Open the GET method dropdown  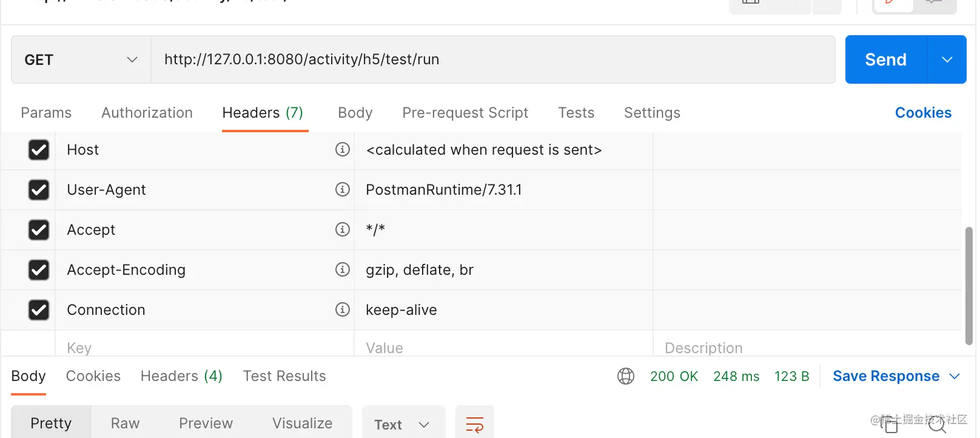tap(81, 59)
